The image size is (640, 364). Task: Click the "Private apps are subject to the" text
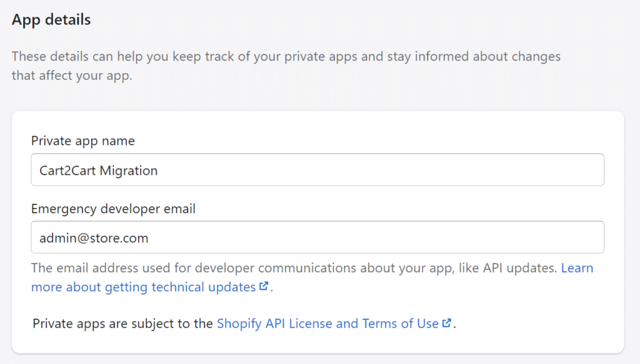[122, 323]
